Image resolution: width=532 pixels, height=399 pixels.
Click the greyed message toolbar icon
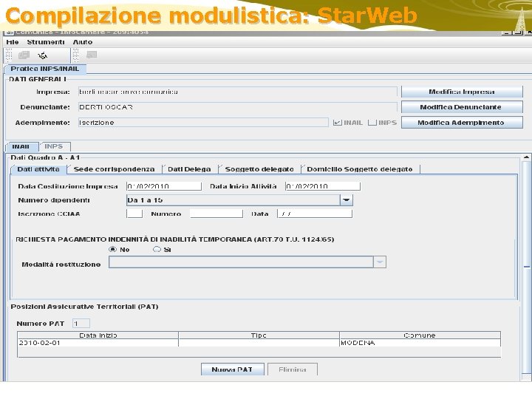coord(92,55)
